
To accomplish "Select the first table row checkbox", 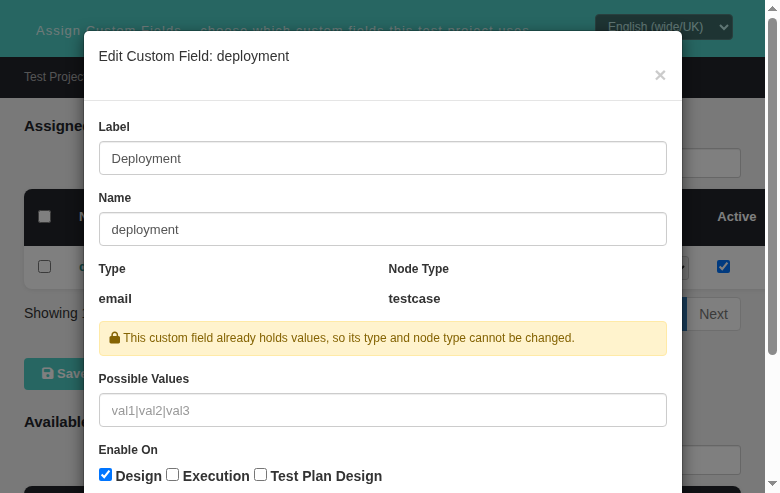I will click(x=44, y=267).
